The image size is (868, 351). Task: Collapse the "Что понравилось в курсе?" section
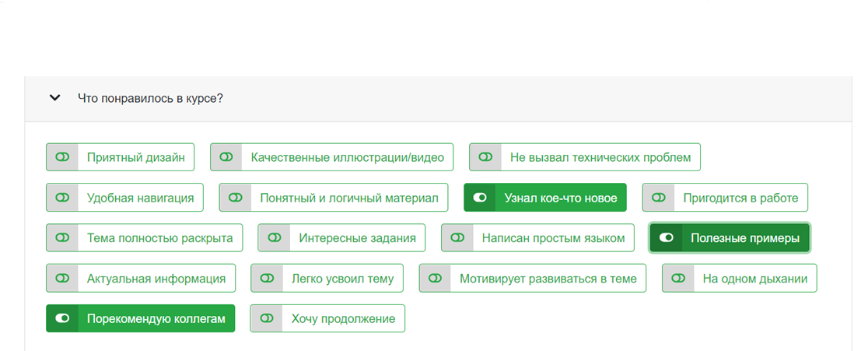coord(54,99)
